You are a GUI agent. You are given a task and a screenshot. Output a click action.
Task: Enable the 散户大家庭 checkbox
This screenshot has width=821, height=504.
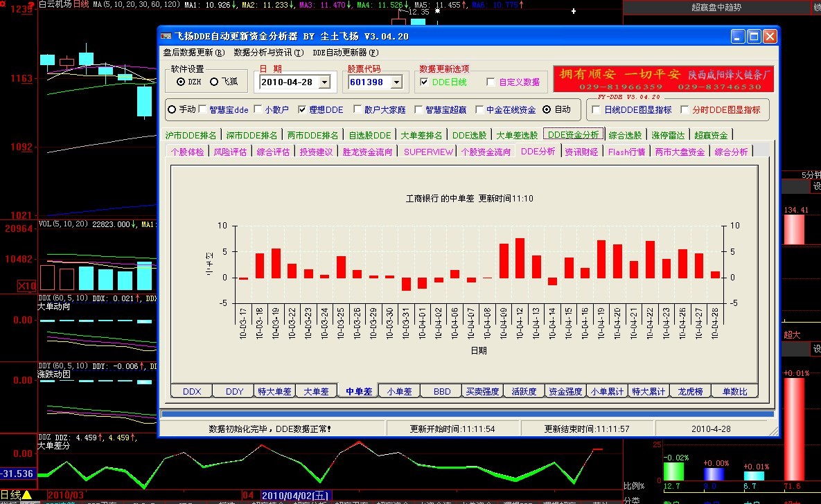click(357, 109)
